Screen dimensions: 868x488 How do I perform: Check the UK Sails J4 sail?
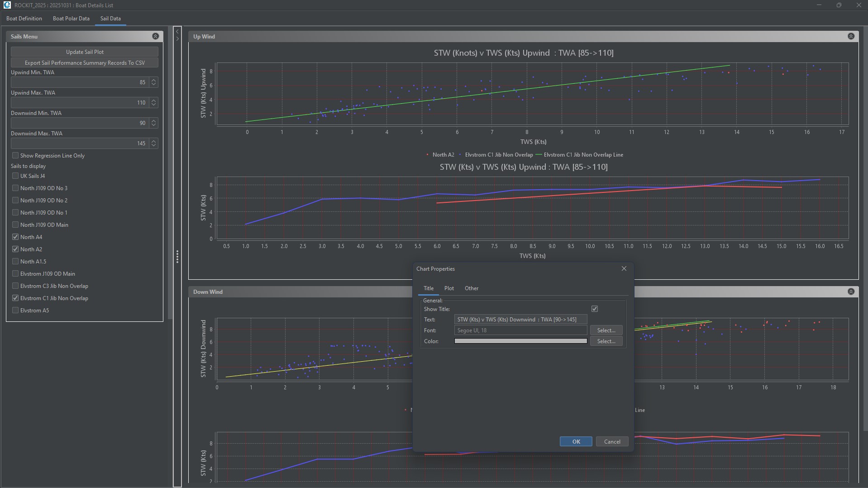pos(15,176)
